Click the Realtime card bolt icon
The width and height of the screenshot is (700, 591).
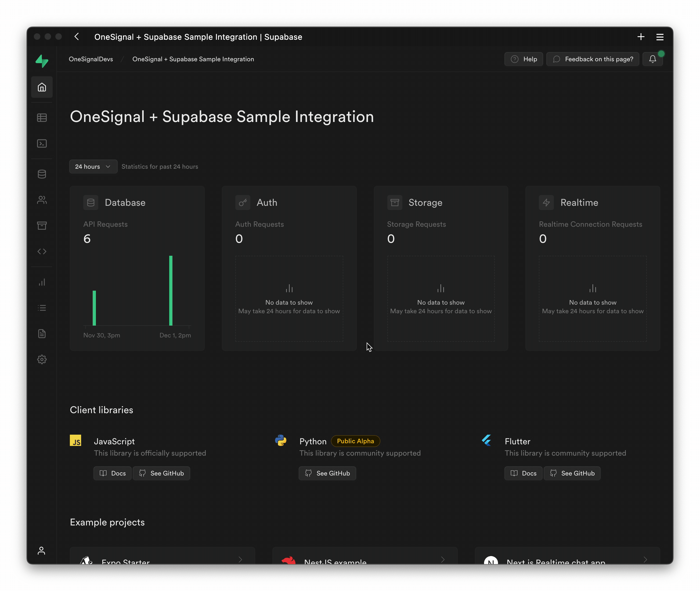[x=546, y=203]
